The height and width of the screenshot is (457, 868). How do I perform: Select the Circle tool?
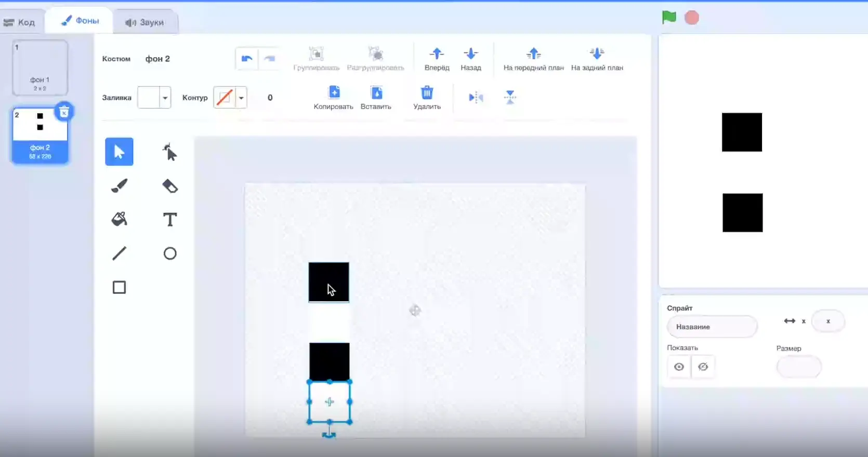(169, 253)
